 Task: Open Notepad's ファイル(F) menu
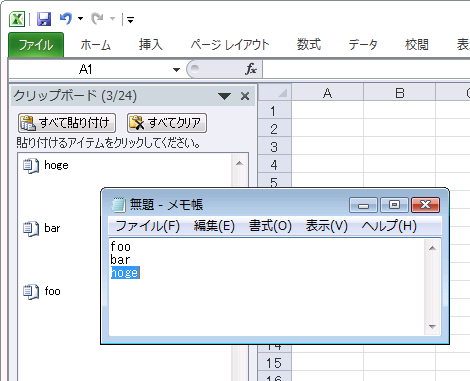point(147,226)
